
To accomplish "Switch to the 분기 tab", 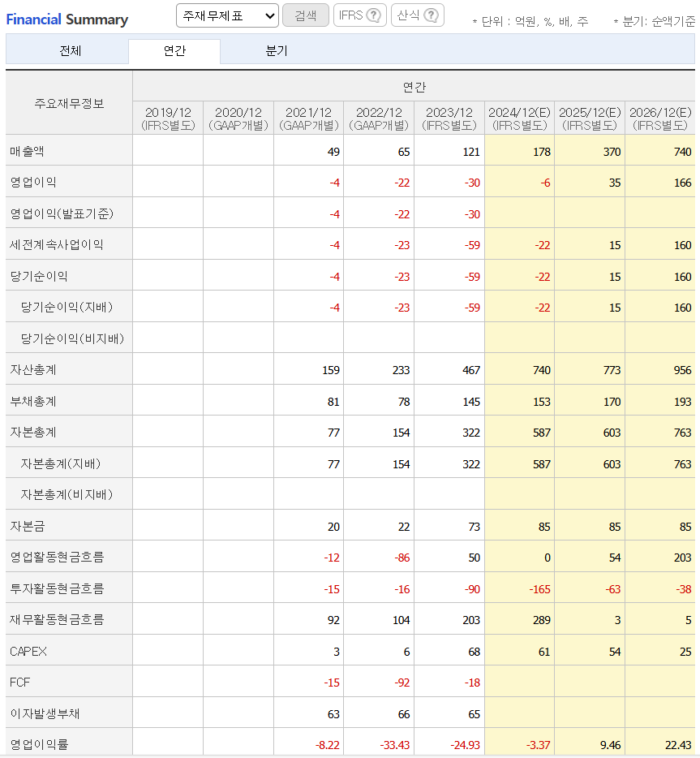I will point(277,51).
